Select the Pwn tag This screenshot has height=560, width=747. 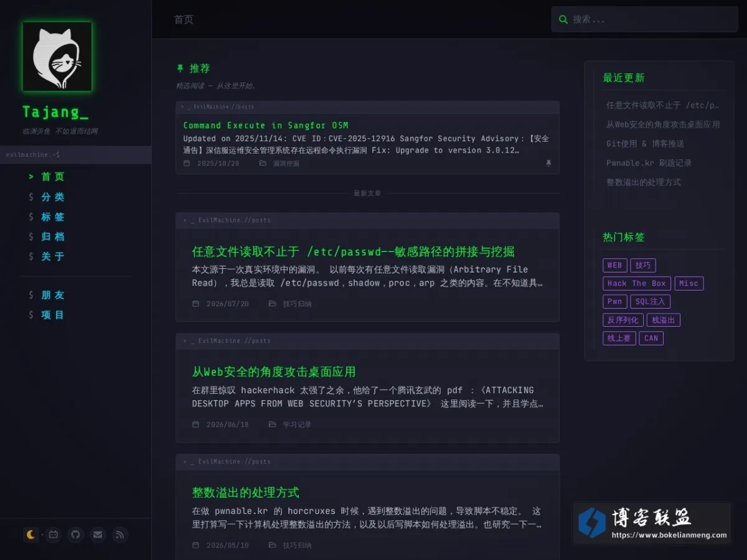614,301
